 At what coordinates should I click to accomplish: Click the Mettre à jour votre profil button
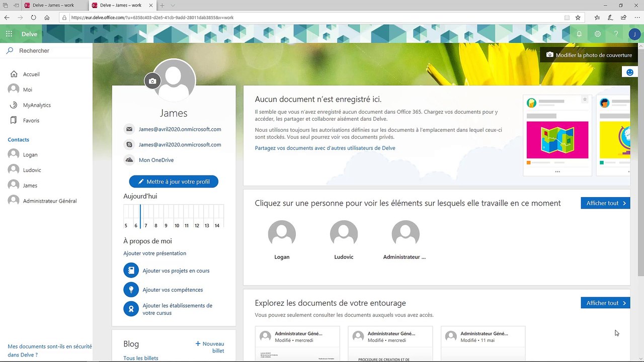click(174, 182)
